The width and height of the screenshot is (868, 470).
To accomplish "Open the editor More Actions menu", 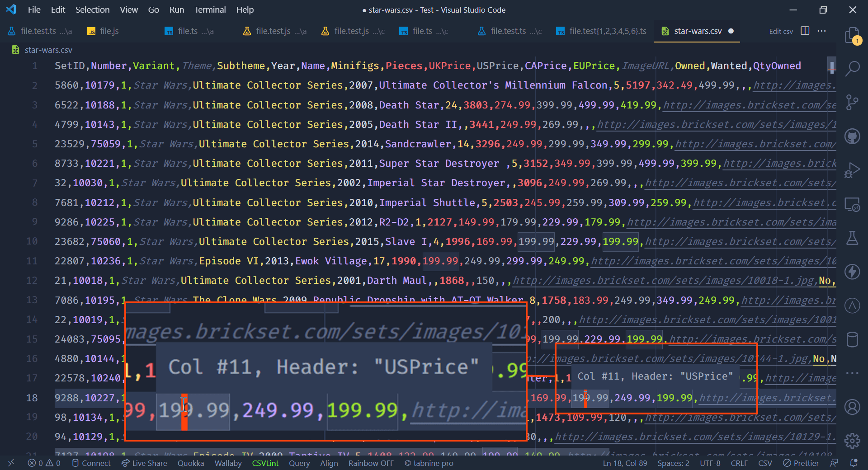I will [822, 31].
